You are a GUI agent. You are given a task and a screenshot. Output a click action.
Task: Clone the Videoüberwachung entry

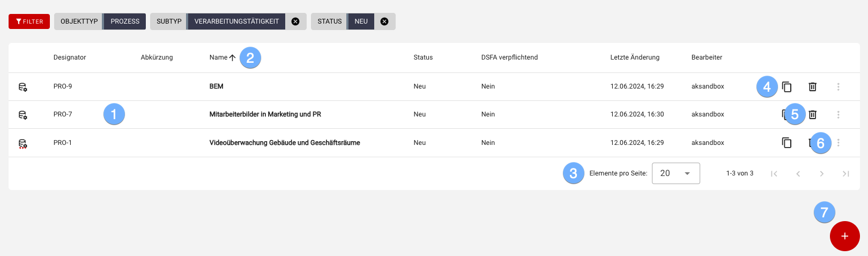pyautogui.click(x=787, y=143)
